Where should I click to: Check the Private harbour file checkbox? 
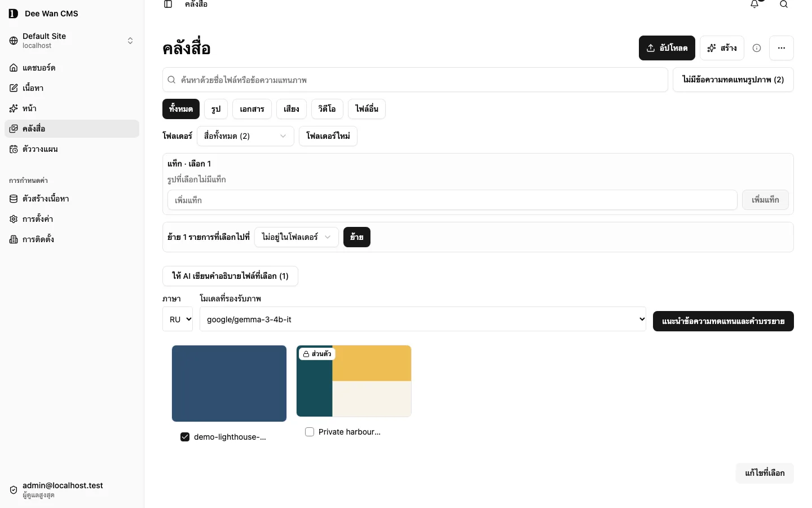(310, 432)
